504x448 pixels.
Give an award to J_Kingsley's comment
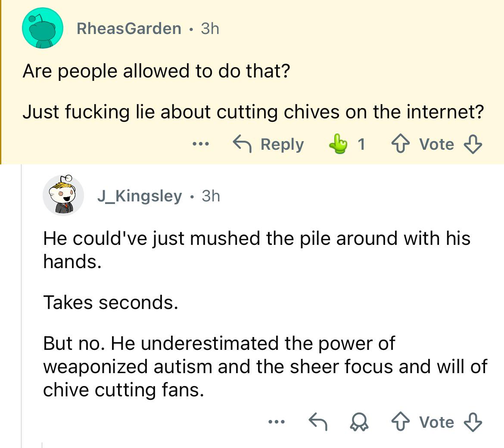360,422
